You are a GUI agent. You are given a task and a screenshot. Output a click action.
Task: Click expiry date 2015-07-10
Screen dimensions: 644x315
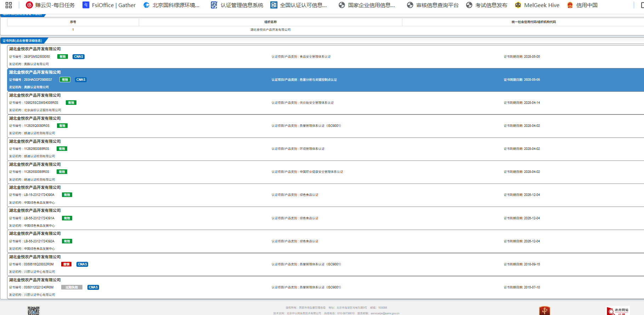click(x=532, y=287)
